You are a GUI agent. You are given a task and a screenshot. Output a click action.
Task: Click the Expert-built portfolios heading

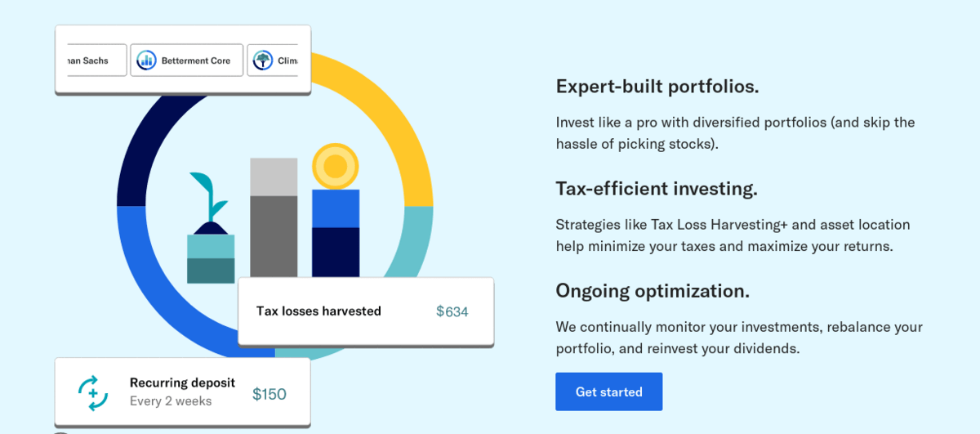657,87
